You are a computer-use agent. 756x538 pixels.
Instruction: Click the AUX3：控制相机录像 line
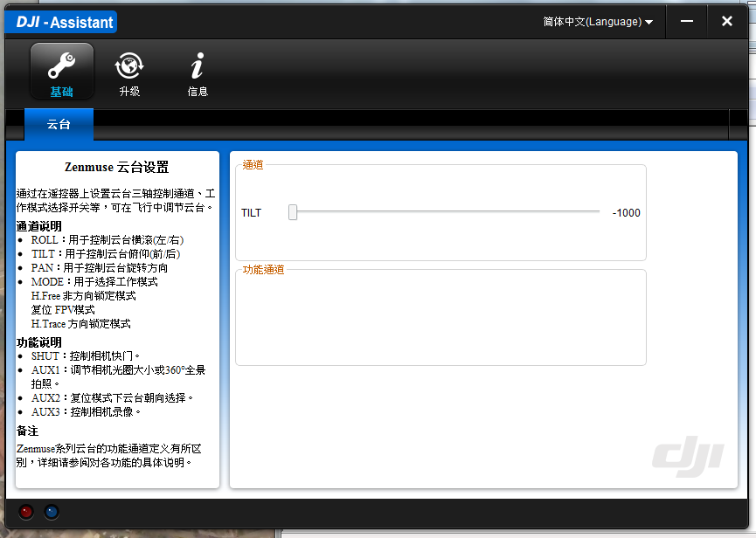[87, 412]
